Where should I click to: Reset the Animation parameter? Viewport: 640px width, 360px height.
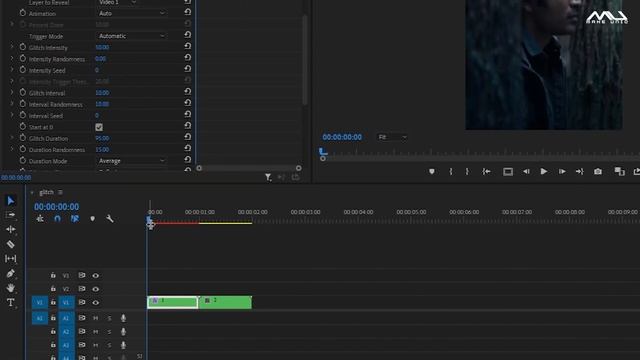click(x=188, y=12)
